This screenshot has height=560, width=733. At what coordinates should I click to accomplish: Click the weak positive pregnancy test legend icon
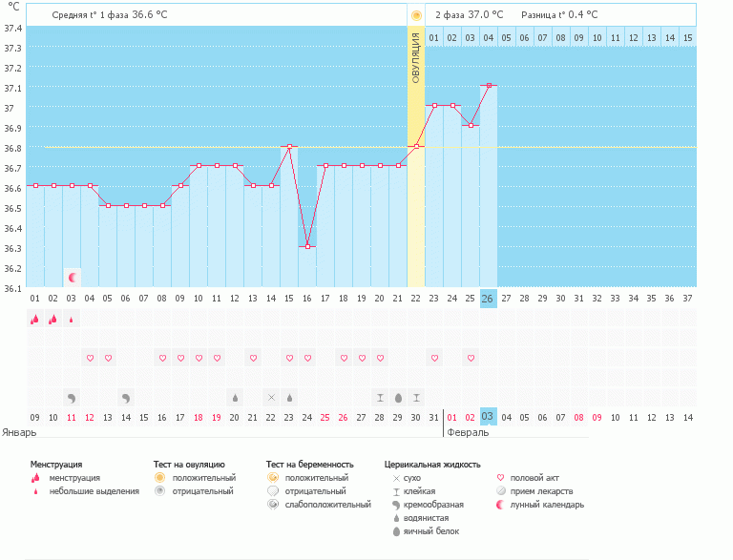click(273, 505)
